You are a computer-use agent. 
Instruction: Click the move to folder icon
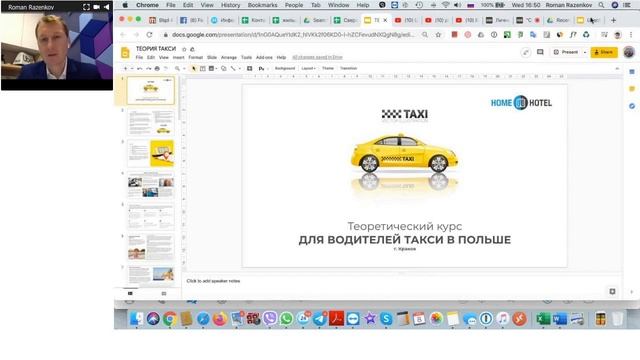pyautogui.click(x=192, y=49)
